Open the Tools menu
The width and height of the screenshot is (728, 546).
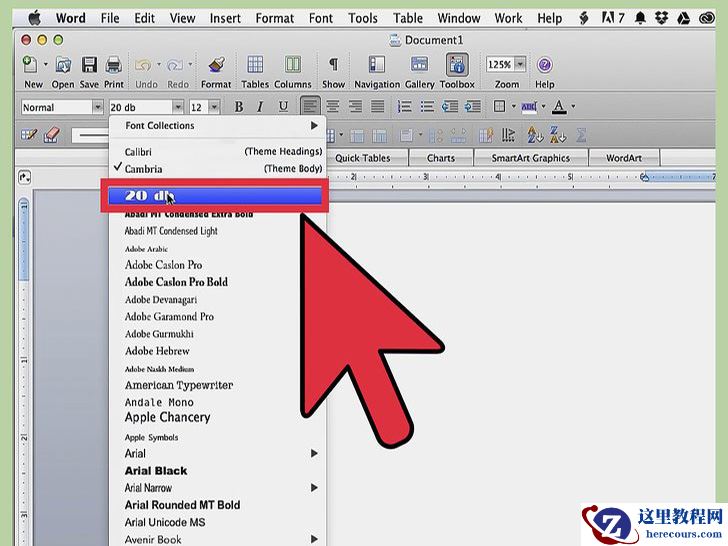tap(363, 18)
